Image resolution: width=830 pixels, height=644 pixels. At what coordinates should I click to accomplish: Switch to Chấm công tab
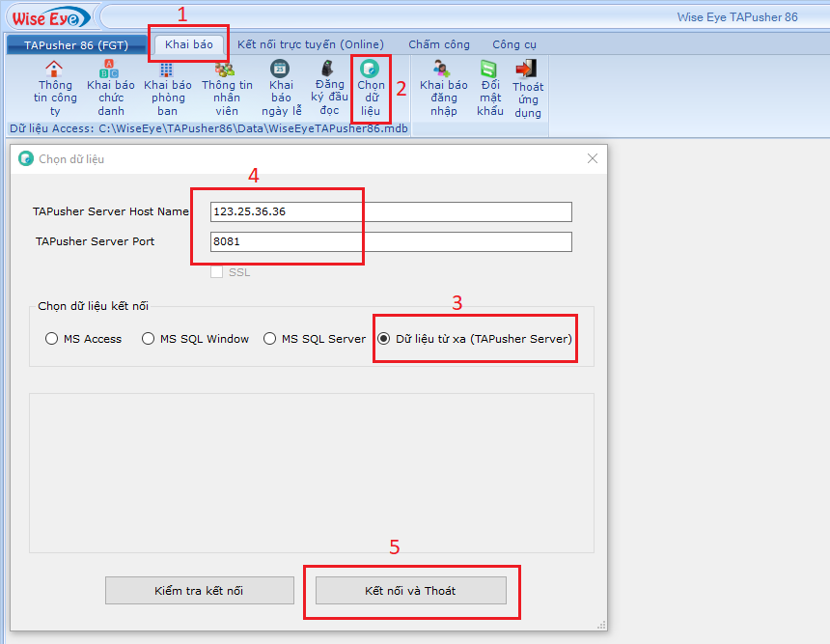tap(438, 44)
